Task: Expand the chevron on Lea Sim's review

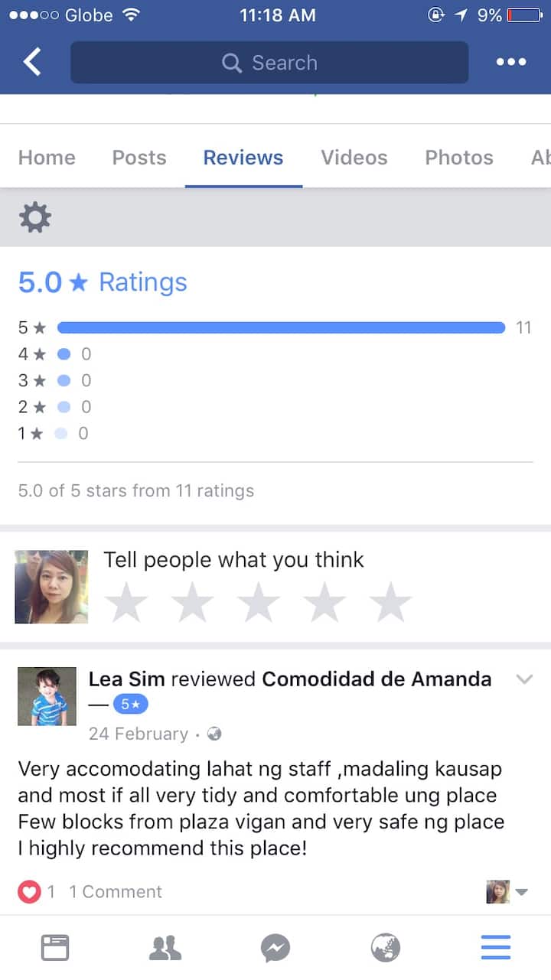Action: pos(524,679)
